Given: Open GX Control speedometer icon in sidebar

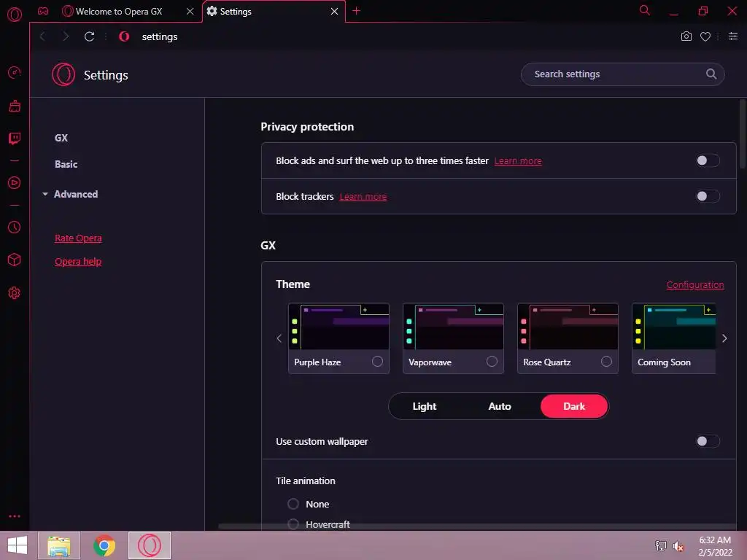Looking at the screenshot, I should (15, 72).
